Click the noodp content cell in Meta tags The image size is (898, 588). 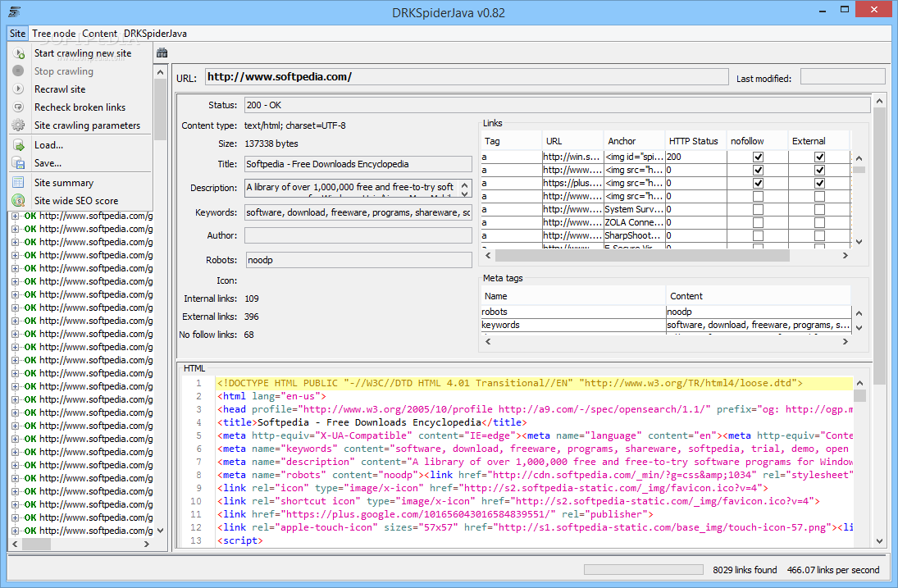pyautogui.click(x=759, y=312)
